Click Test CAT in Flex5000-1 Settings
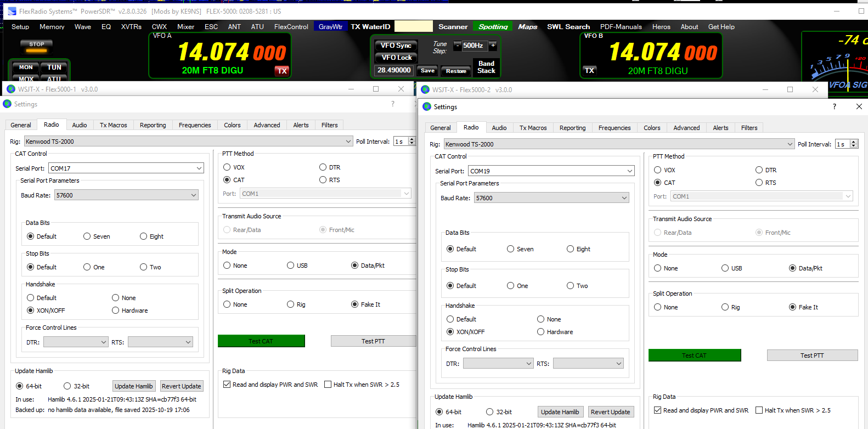Screen dimensions: 868x429 261,341
